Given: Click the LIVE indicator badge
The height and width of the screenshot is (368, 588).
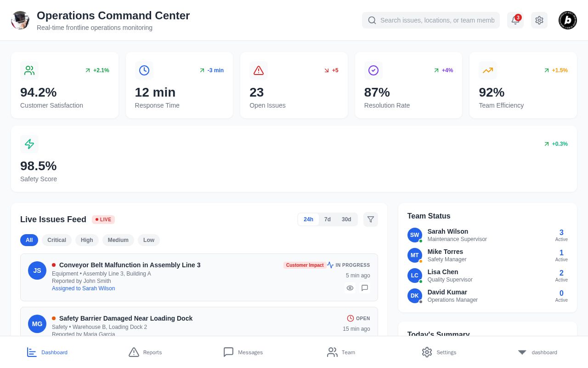Looking at the screenshot, I should click(x=103, y=219).
